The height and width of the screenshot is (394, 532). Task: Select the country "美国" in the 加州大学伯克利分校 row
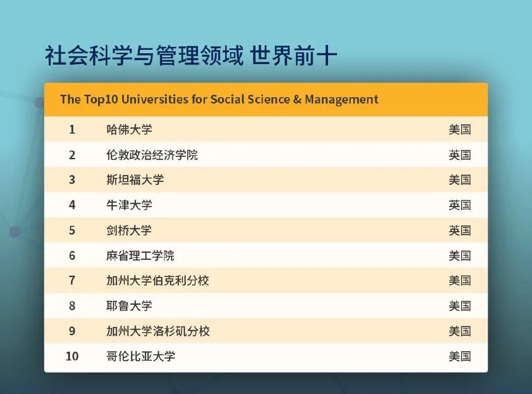(460, 281)
